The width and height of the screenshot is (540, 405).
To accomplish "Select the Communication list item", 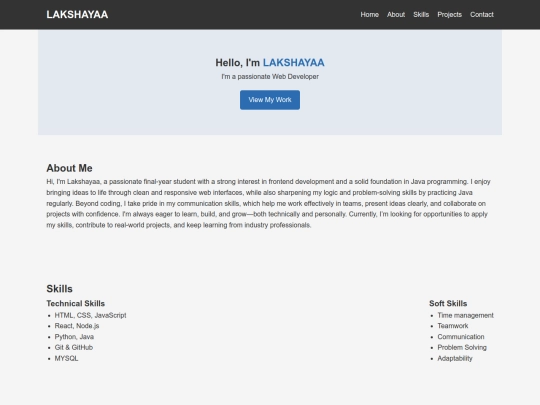I will [461, 337].
